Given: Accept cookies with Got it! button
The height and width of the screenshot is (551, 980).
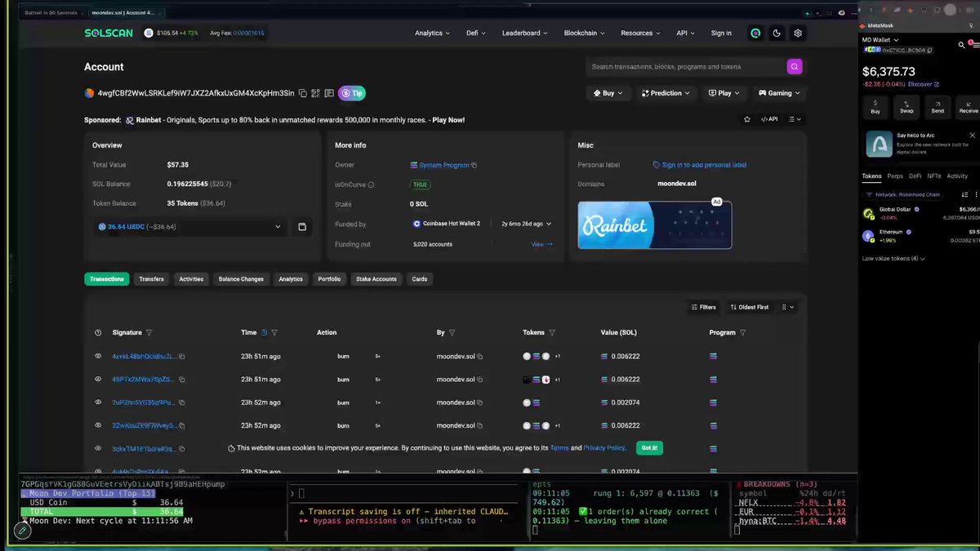Looking at the screenshot, I should (649, 448).
